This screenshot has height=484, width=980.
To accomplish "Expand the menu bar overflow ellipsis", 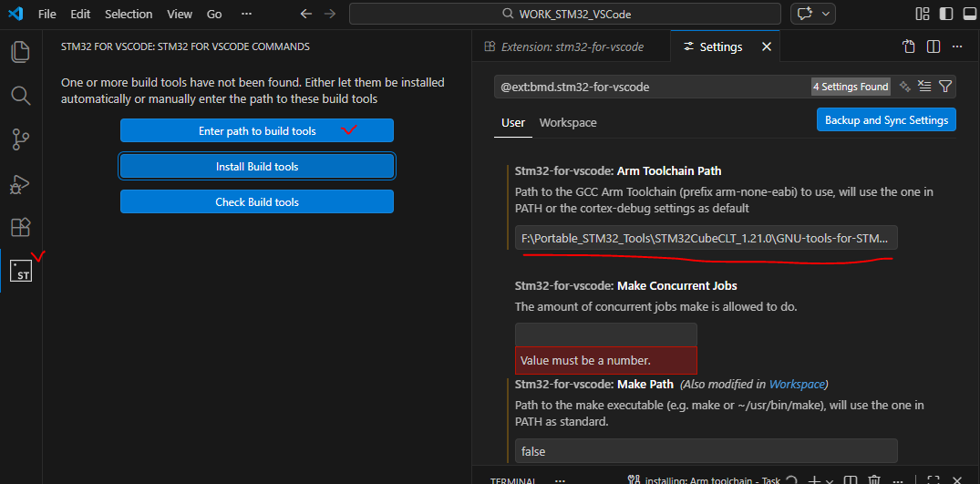I will point(246,14).
